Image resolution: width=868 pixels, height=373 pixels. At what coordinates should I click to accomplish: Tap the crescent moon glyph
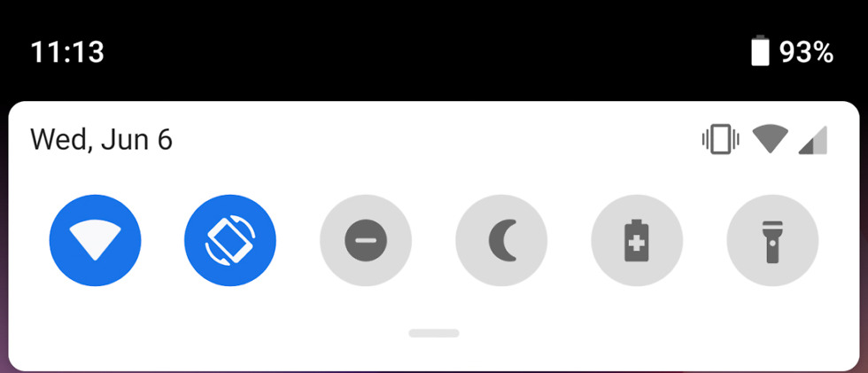[503, 240]
